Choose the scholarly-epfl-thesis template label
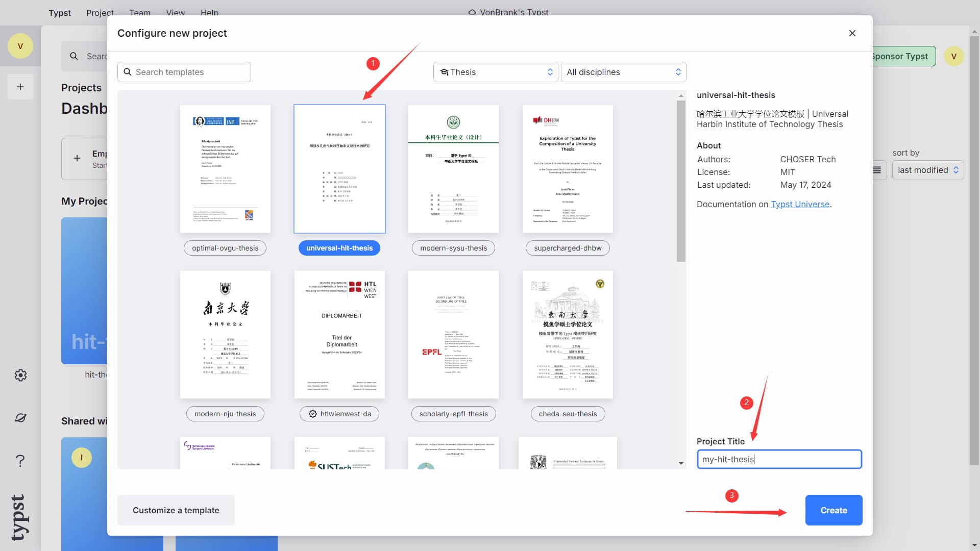 453,414
